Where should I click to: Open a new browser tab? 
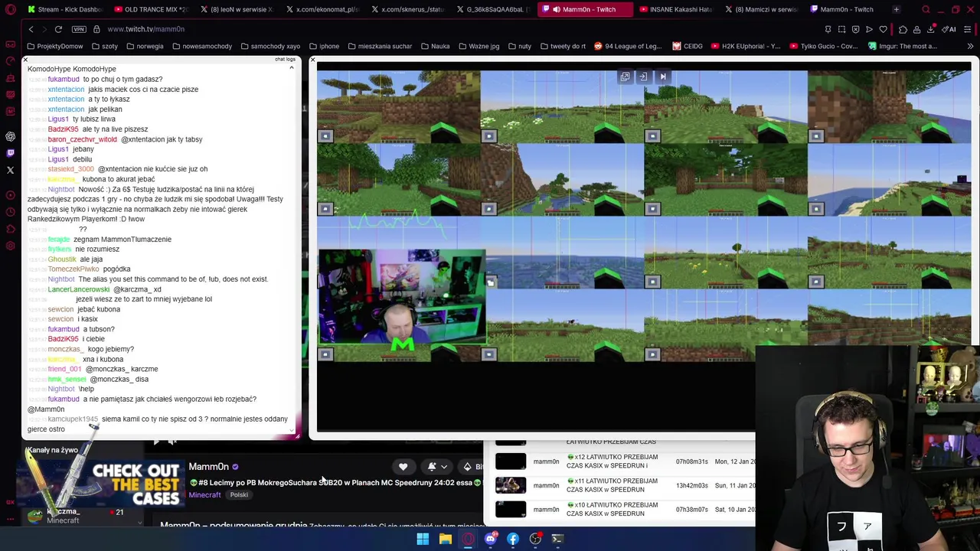point(896,9)
